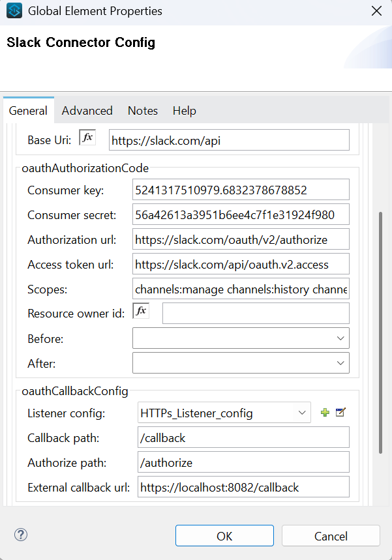Image resolution: width=392 pixels, height=560 pixels.
Task: Click the empty Resource owner id field
Action: tap(256, 313)
